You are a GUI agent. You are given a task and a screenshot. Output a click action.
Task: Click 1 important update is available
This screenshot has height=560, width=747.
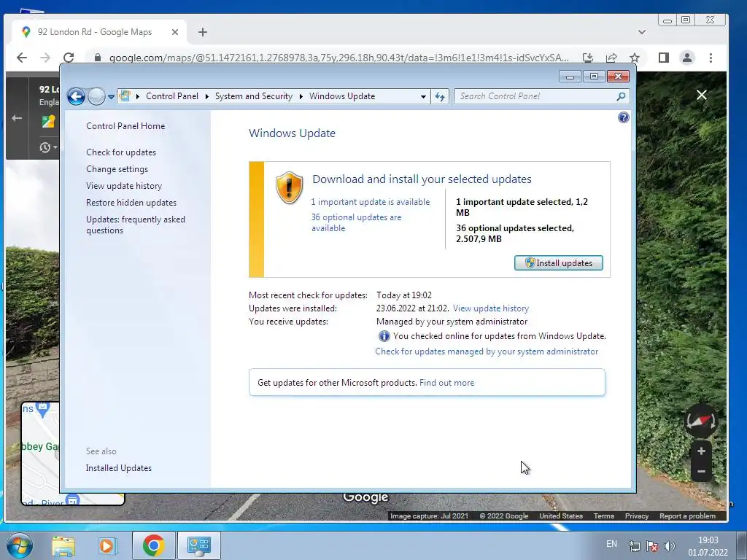pyautogui.click(x=370, y=202)
